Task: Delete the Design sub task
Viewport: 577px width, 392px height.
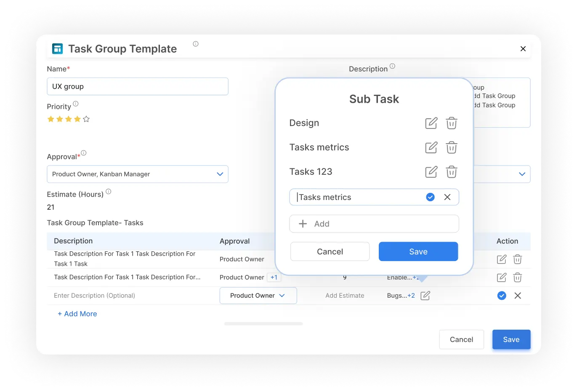Action: click(x=451, y=123)
